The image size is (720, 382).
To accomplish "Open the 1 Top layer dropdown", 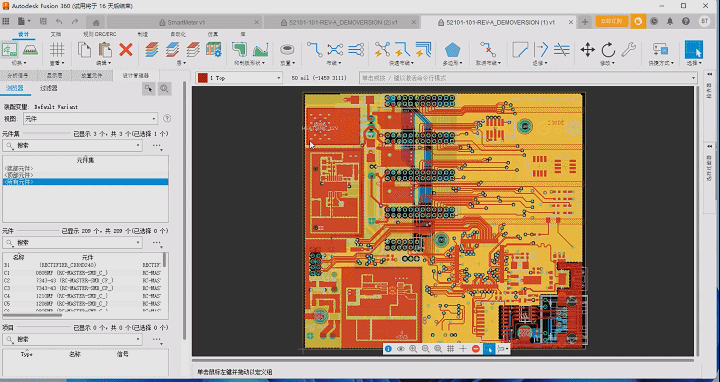I will tap(239, 78).
